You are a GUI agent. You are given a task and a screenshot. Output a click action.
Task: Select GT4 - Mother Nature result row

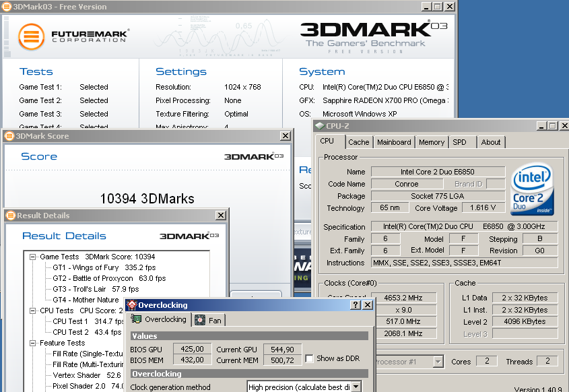(x=86, y=300)
